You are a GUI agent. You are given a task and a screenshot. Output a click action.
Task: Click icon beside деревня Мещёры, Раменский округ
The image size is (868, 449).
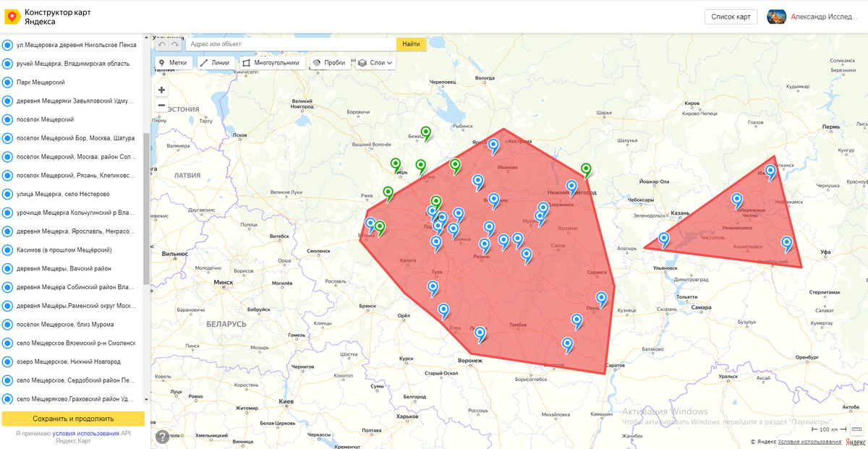click(x=8, y=306)
